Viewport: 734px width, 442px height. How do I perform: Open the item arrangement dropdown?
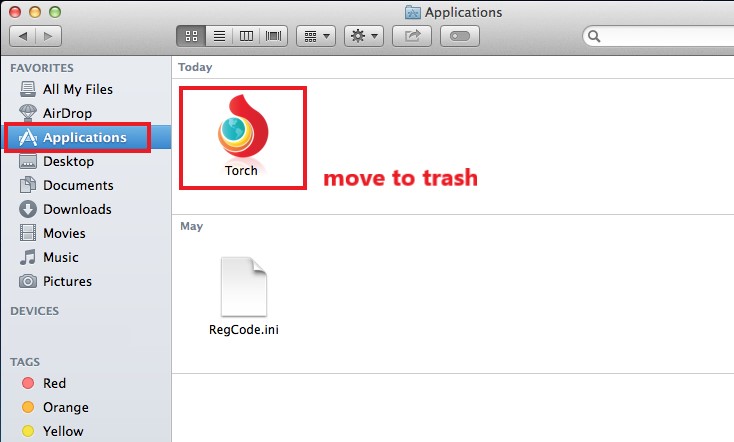[316, 36]
